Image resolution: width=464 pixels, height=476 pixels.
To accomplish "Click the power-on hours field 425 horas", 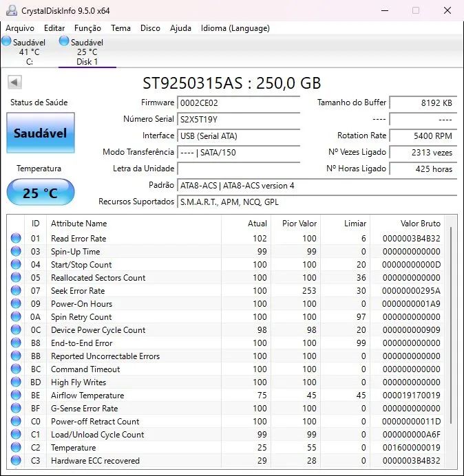I will (423, 169).
